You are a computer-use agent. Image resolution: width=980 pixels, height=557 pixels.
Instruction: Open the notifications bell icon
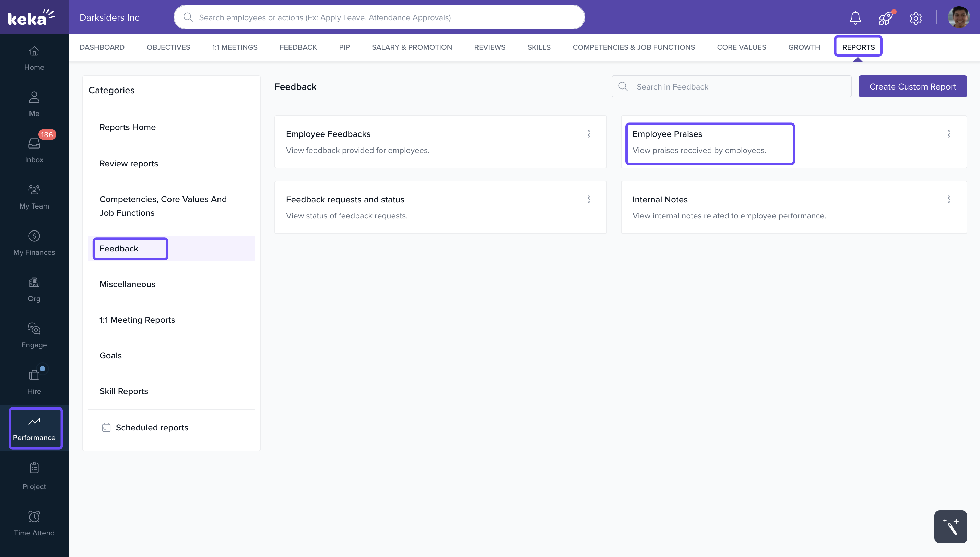point(855,17)
